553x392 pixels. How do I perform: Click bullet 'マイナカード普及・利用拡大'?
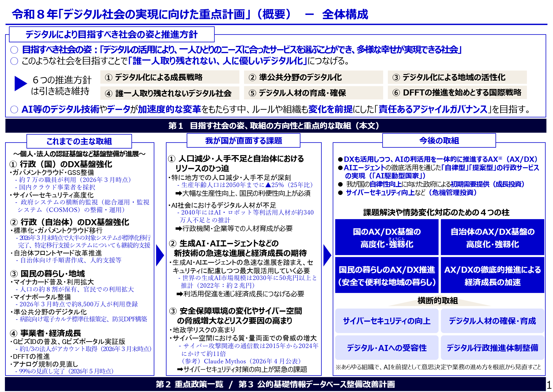tap(52, 282)
